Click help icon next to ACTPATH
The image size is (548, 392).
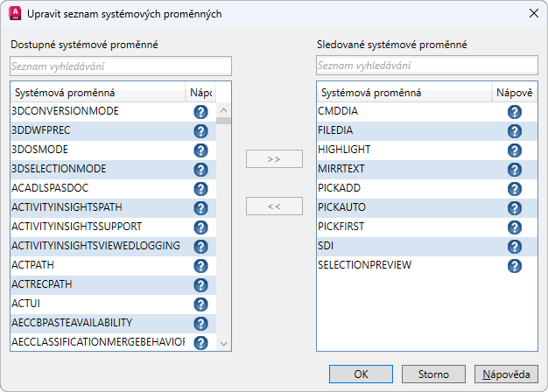point(200,266)
